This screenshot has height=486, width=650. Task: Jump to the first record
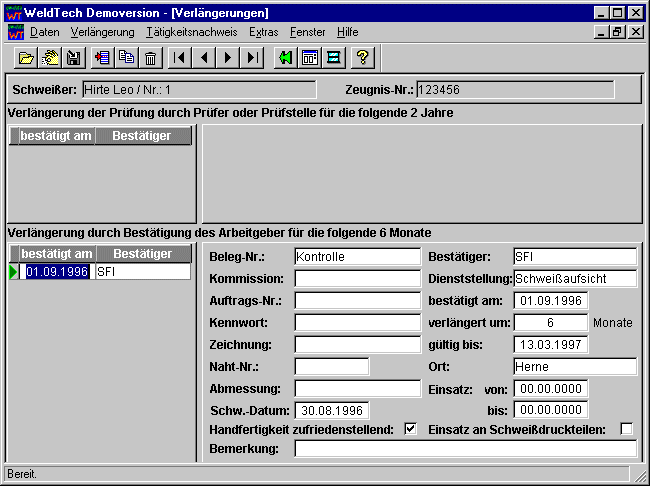[x=181, y=58]
